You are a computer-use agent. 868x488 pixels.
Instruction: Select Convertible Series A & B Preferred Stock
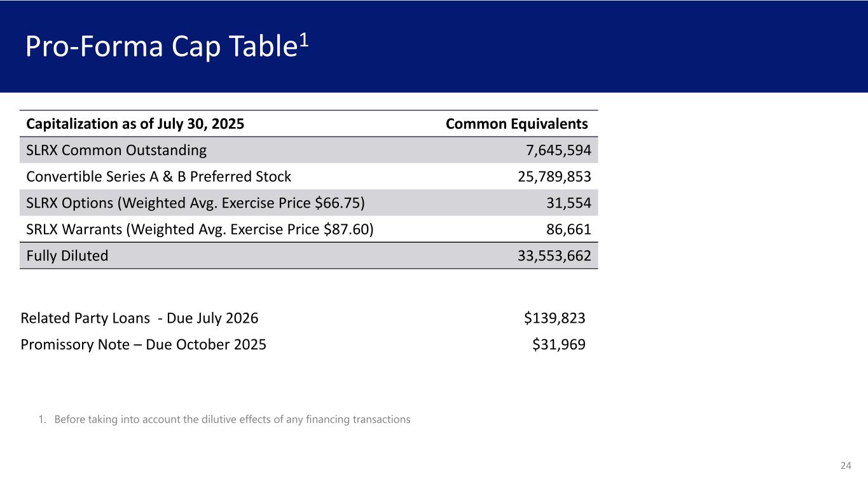(158, 177)
